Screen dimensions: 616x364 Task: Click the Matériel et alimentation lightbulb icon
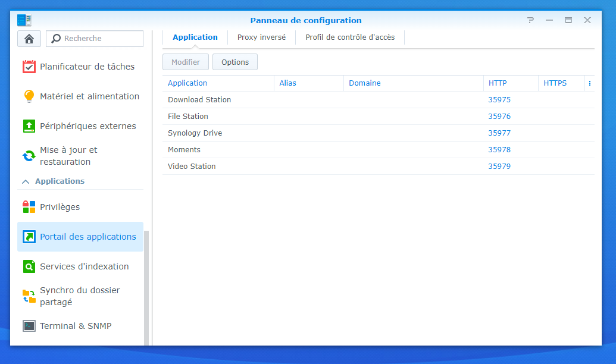pos(29,96)
